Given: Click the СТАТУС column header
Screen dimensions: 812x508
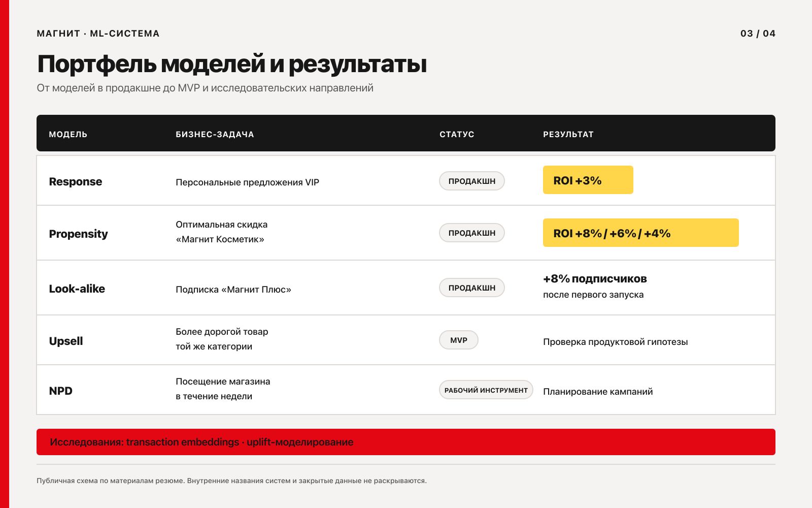Looking at the screenshot, I should pyautogui.click(x=457, y=134).
